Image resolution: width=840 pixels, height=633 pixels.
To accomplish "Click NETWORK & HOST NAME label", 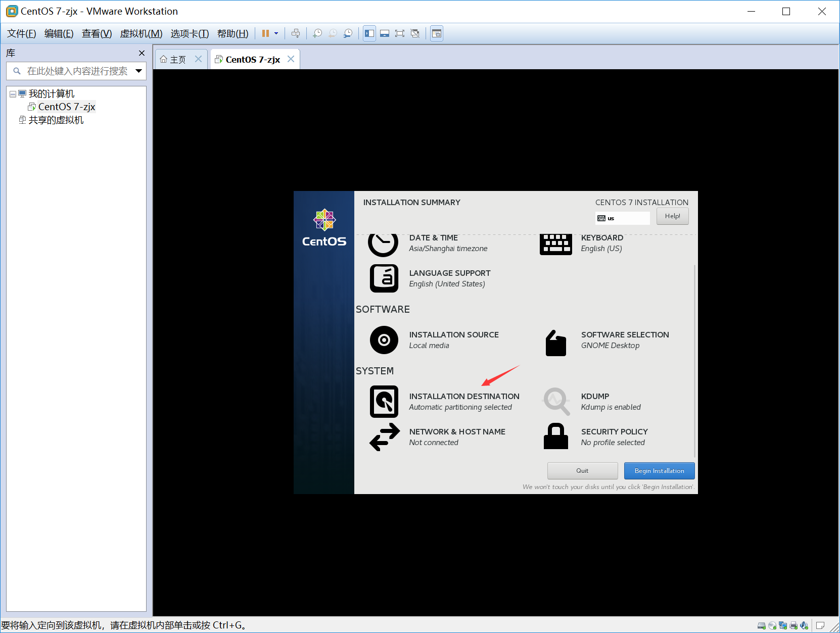I will coord(457,432).
